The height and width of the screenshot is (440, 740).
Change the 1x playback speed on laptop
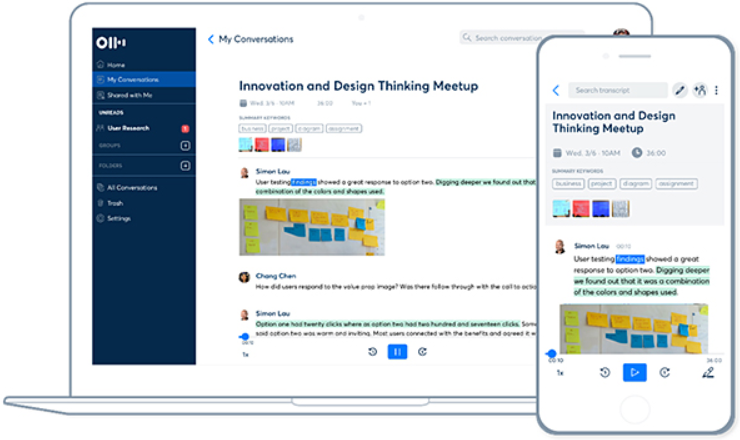(x=245, y=355)
